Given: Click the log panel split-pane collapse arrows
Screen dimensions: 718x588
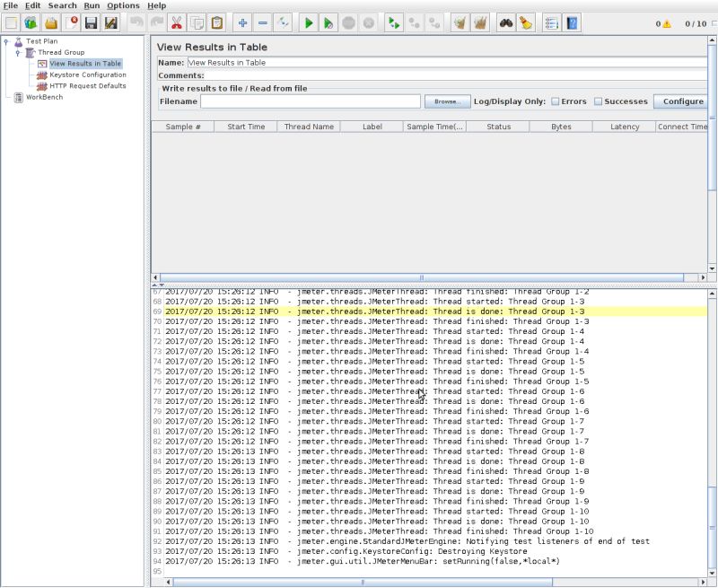Looking at the screenshot, I should [158, 285].
